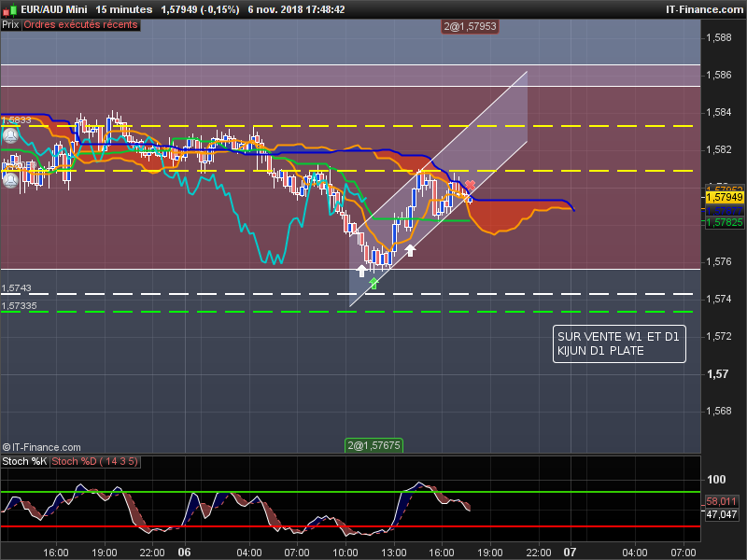Click the leftmost white arrow under the low
747x560 pixels.
[x=361, y=271]
